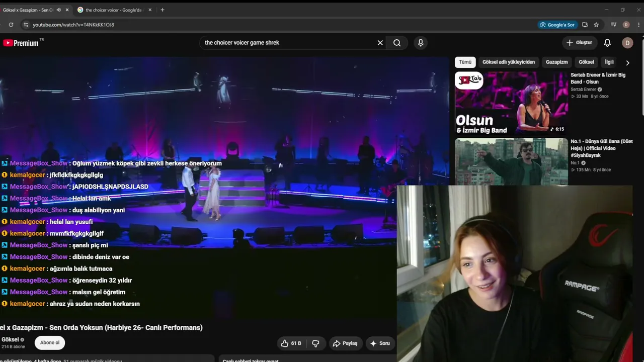Click the Google'a Sor lens button

pyautogui.click(x=557, y=25)
